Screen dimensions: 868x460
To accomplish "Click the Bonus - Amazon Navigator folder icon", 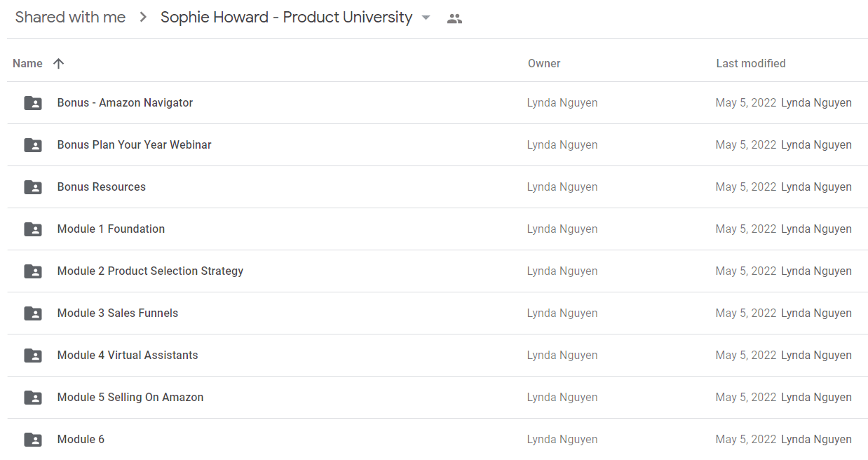I will [x=33, y=103].
